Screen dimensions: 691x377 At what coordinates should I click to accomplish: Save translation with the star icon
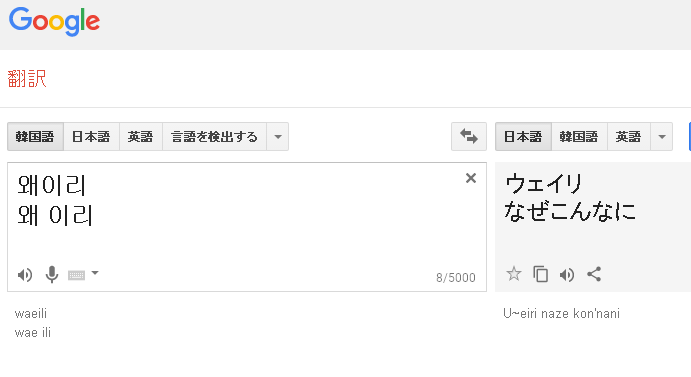pos(513,274)
